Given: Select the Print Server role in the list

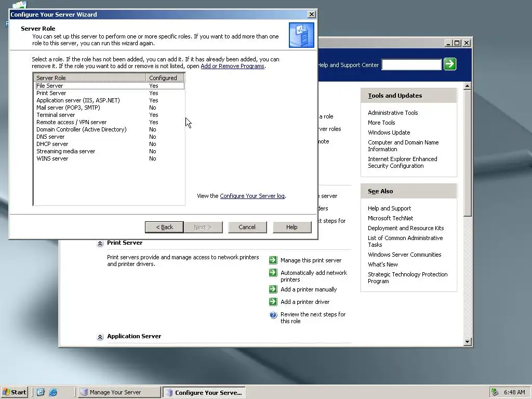Looking at the screenshot, I should pyautogui.click(x=110, y=93).
